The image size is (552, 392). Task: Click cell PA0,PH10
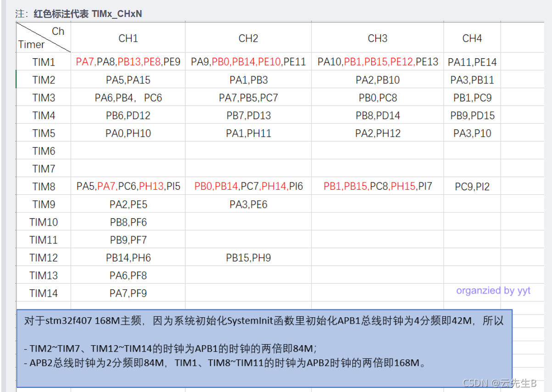128,133
